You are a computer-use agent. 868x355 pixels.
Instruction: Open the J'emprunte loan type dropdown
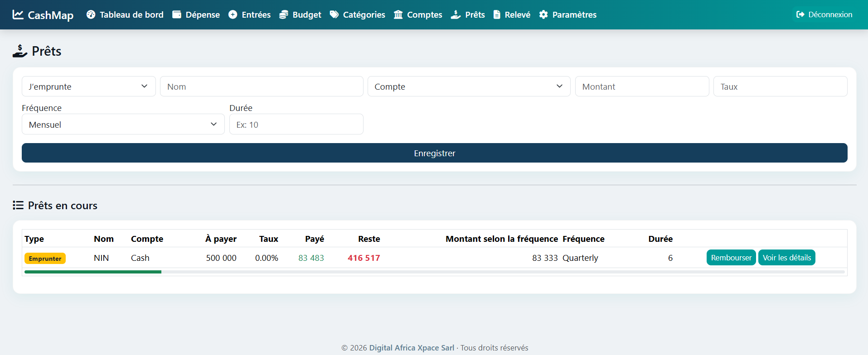pyautogui.click(x=88, y=86)
